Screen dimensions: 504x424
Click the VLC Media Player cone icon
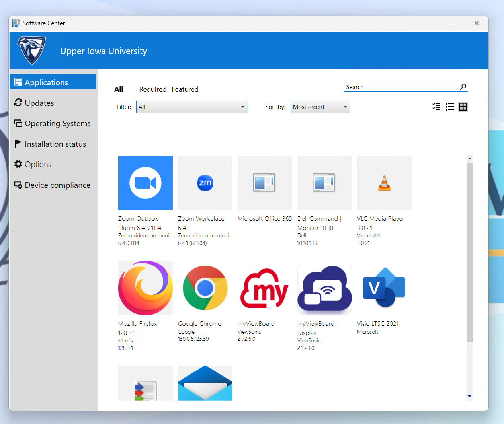coord(384,183)
